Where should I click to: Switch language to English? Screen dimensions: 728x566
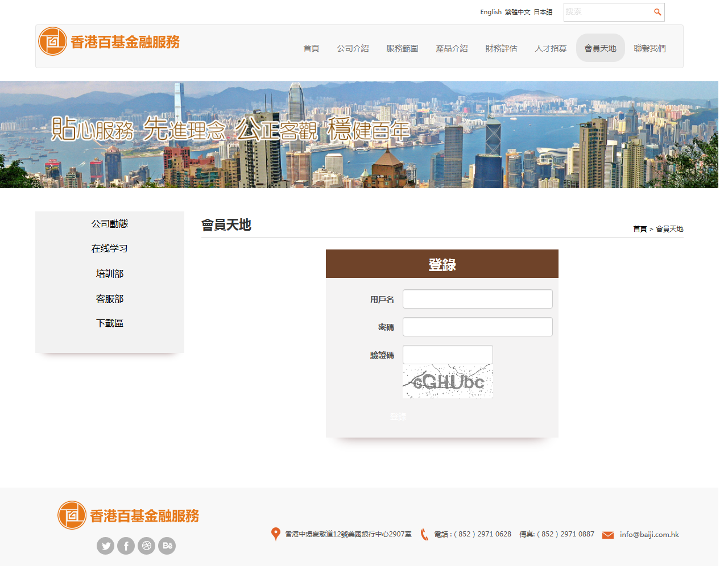coord(490,12)
